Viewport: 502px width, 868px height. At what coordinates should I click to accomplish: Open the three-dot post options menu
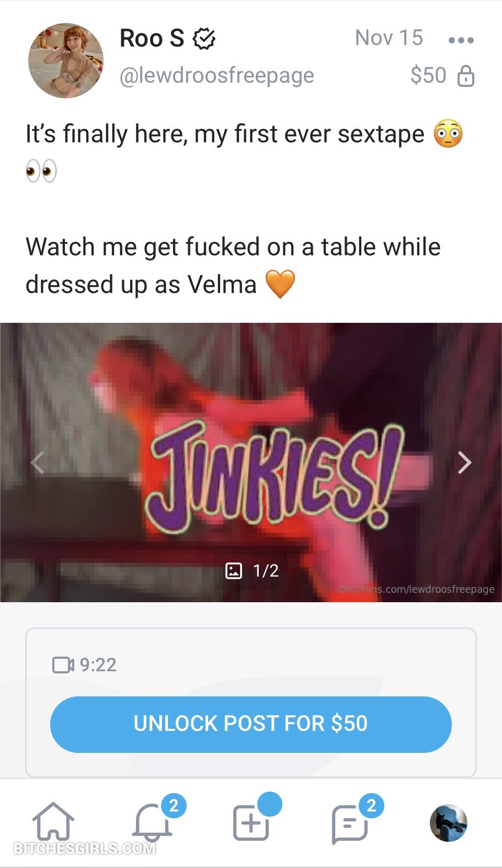pos(461,40)
